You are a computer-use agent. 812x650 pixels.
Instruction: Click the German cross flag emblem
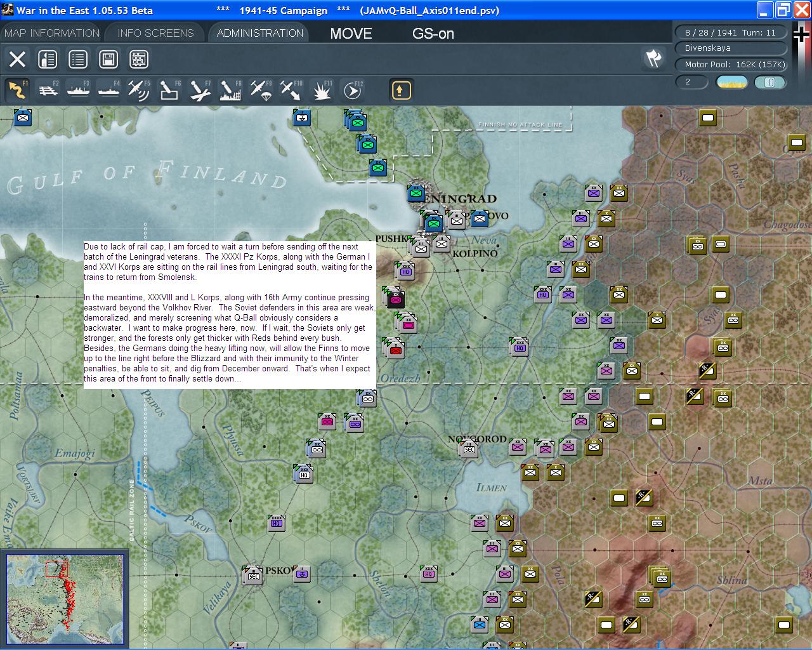tap(802, 35)
